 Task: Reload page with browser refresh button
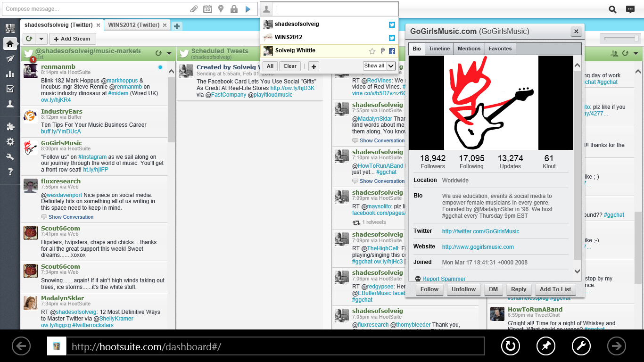(510, 346)
